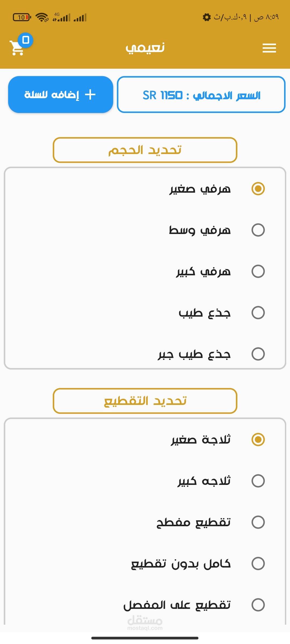Select تقطيع مفطح cutting option
The width and height of the screenshot is (290, 644).
click(258, 522)
